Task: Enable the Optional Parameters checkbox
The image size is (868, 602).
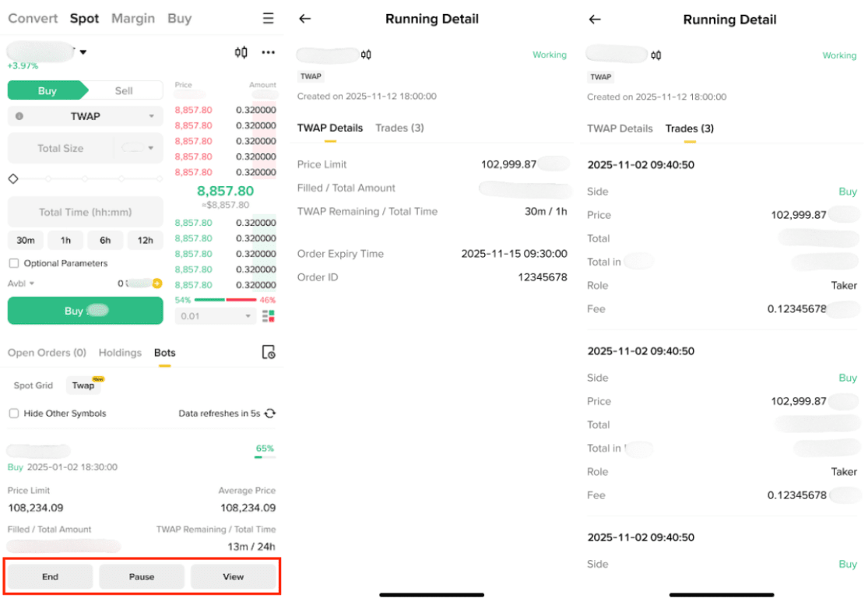Action: pyautogui.click(x=14, y=263)
